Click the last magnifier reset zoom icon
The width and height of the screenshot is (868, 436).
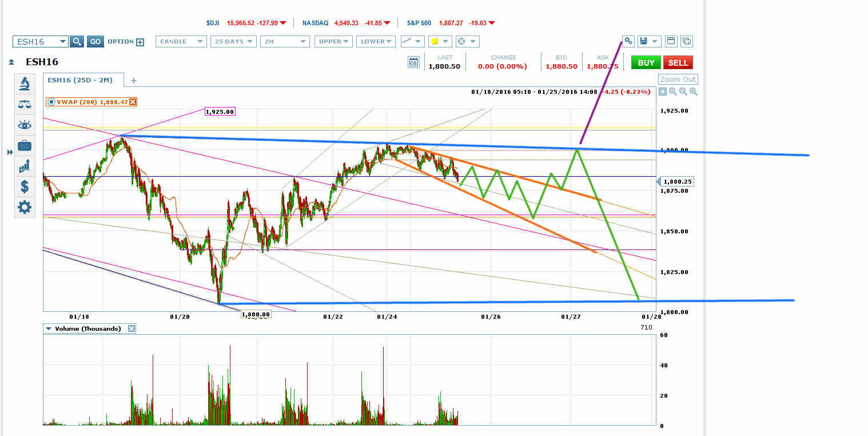point(694,92)
